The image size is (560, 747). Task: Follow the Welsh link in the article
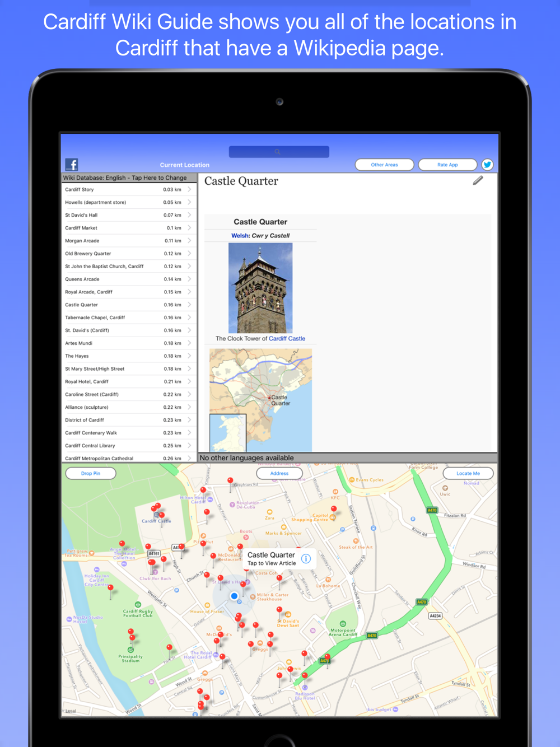[240, 236]
